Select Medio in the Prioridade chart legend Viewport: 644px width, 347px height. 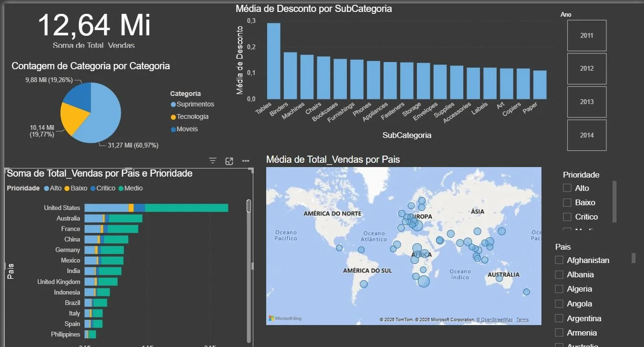130,188
